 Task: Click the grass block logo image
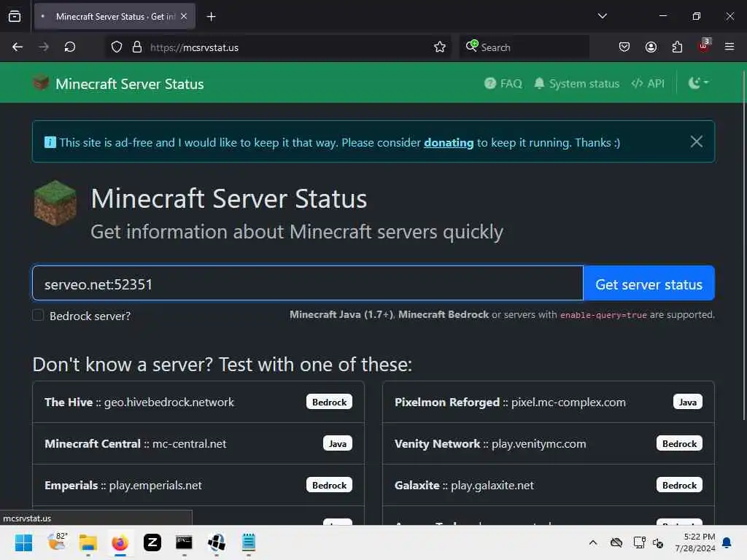55,203
